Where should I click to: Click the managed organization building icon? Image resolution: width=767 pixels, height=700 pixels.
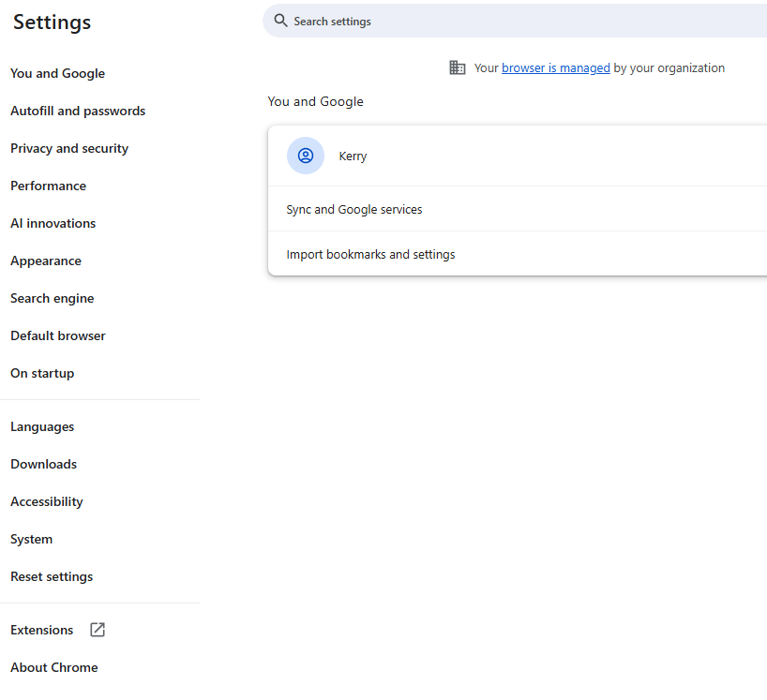pos(457,67)
